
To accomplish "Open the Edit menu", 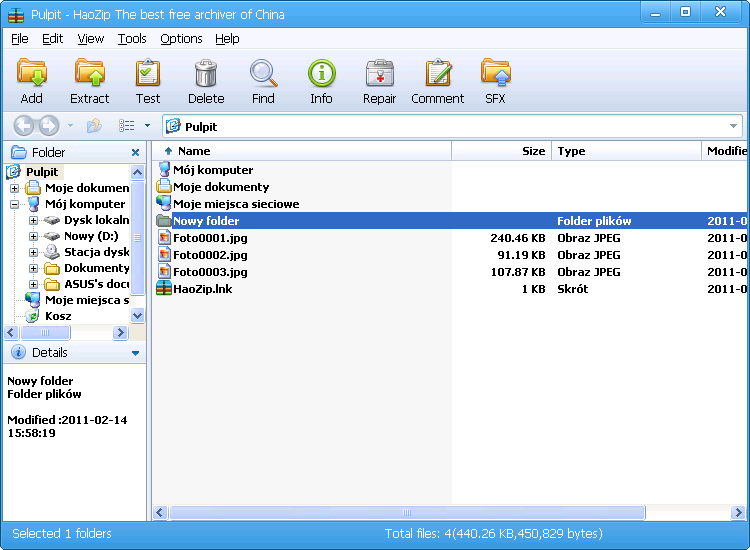I will pos(53,39).
